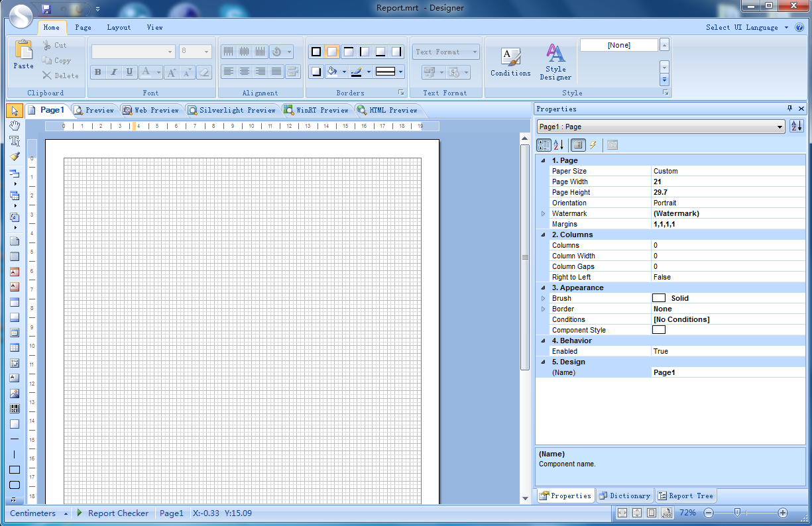The height and width of the screenshot is (526, 812).
Task: Click the zoom slider handle
Action: pos(736,513)
